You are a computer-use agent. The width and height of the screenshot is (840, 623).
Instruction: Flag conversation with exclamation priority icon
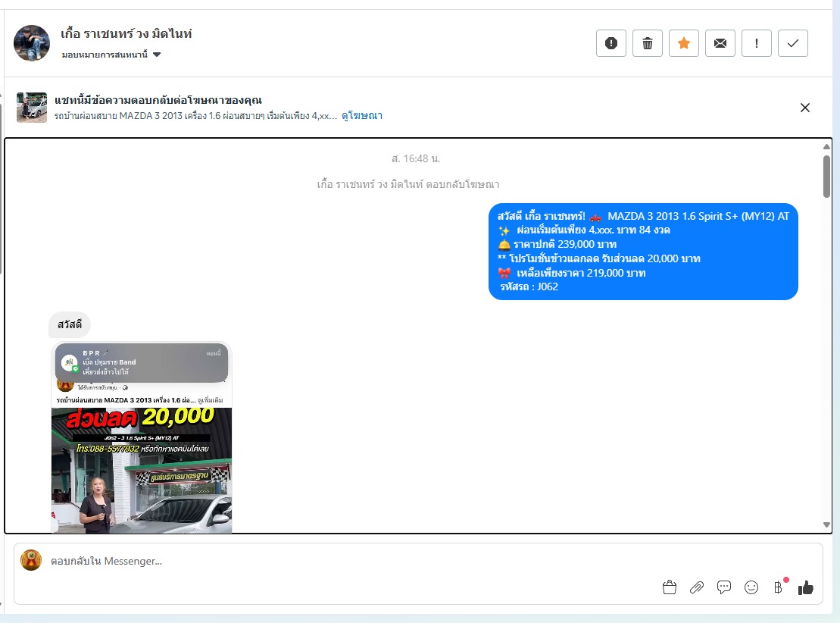[x=757, y=43]
